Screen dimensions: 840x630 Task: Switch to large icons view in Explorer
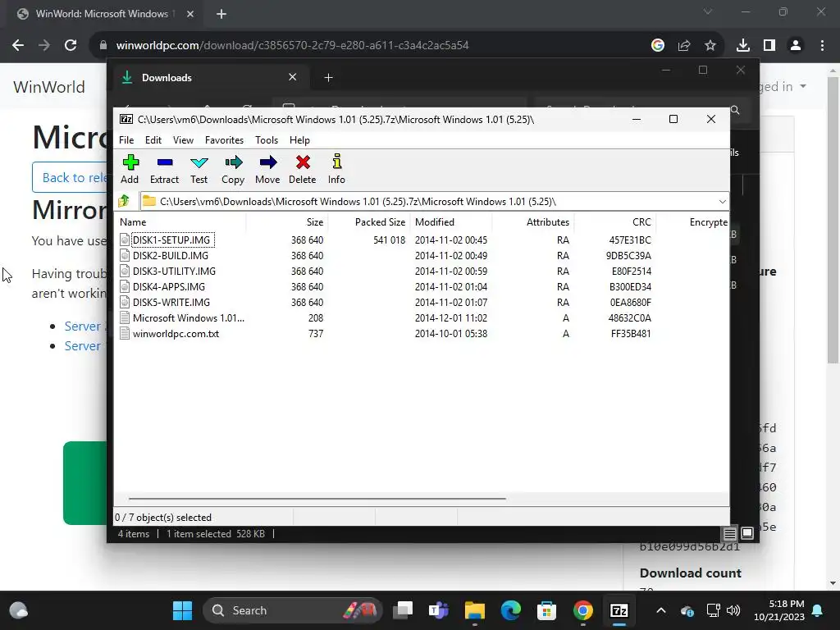(747, 533)
